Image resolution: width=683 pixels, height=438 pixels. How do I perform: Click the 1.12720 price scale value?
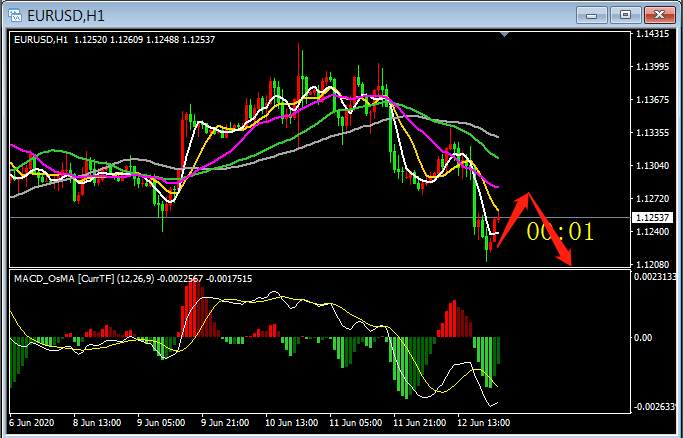(652, 199)
